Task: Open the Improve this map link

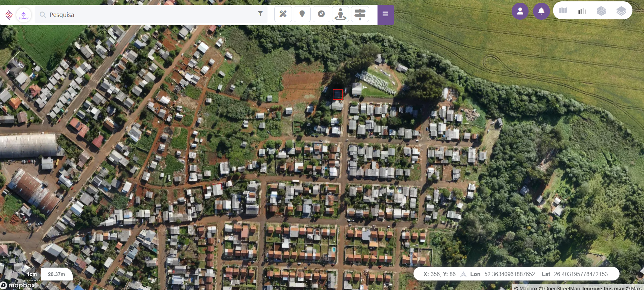Action: (603, 288)
